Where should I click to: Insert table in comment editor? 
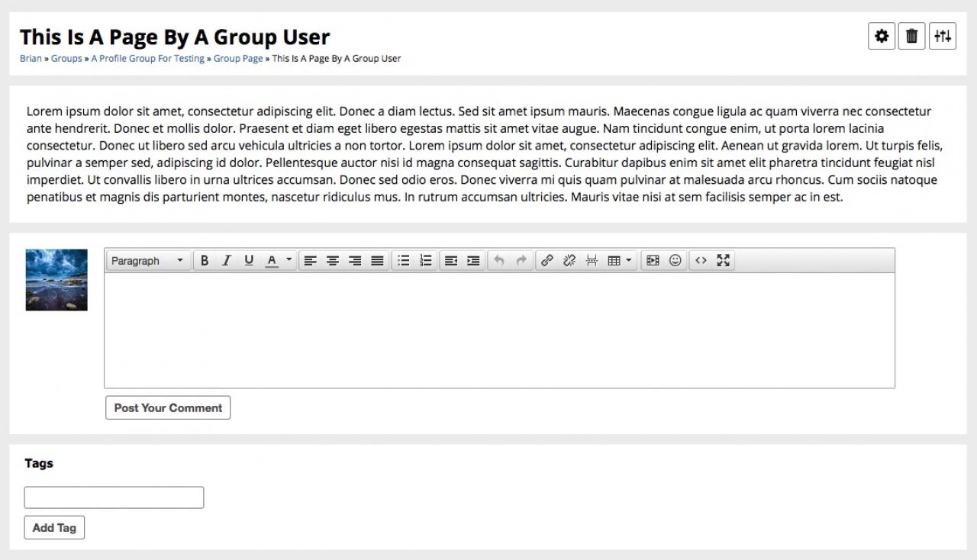pos(614,261)
